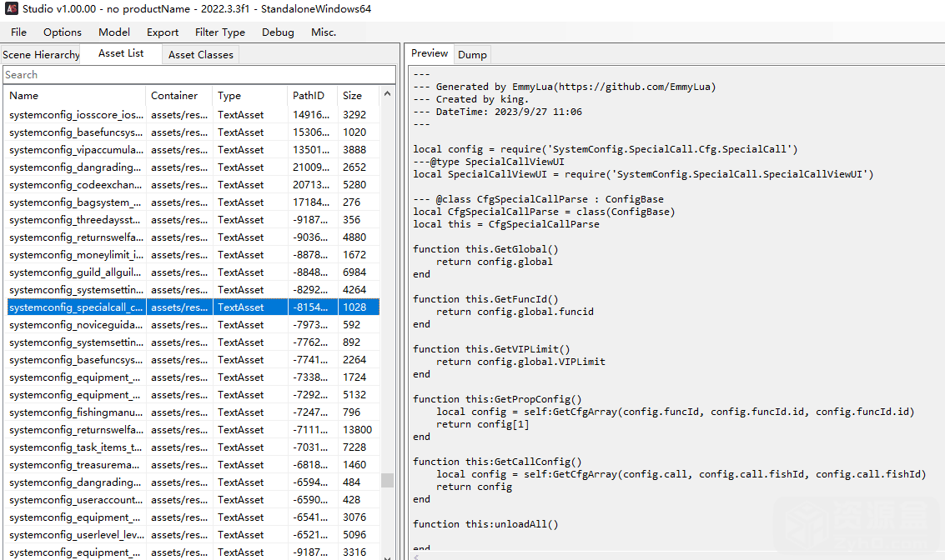Image resolution: width=945 pixels, height=560 pixels.
Task: Select the systemconfig_treasurema asset row
Action: (75, 465)
